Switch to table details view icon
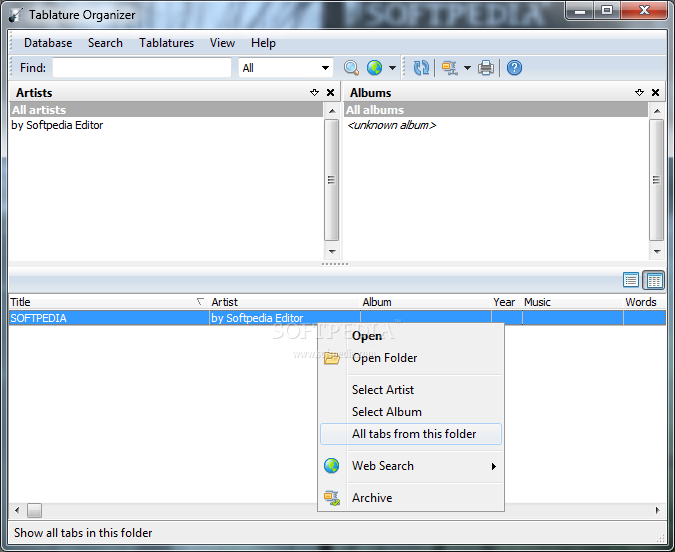 654,280
